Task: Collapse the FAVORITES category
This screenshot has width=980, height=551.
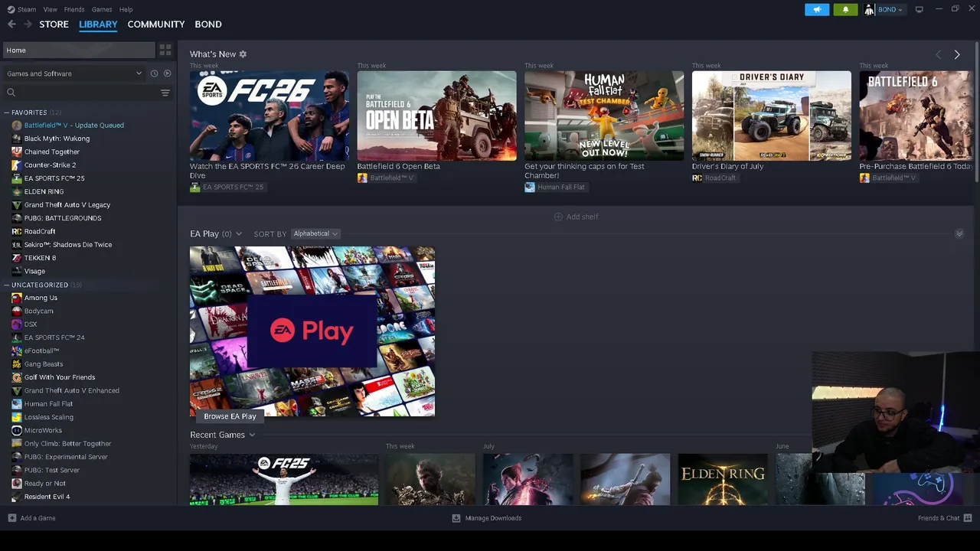Action: (7, 112)
